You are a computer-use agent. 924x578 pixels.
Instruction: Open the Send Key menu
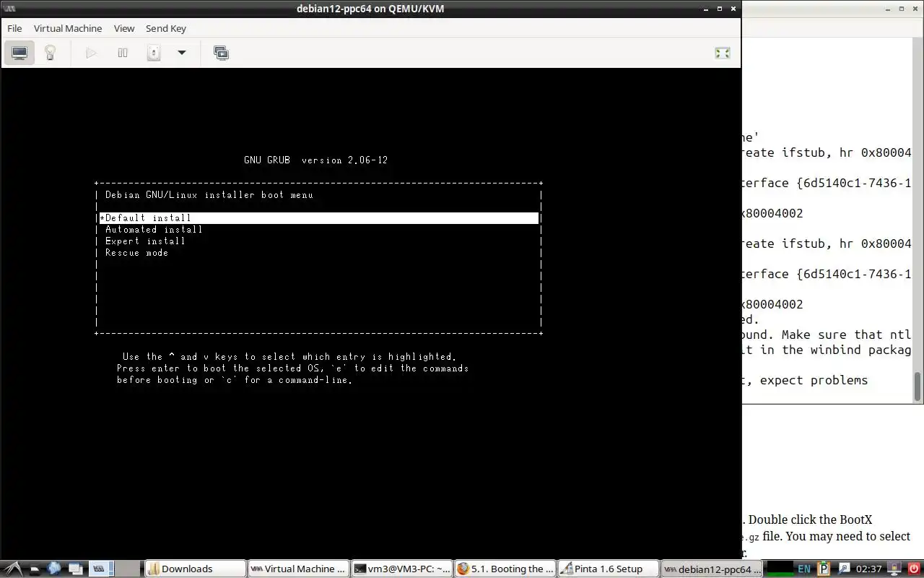pyautogui.click(x=166, y=28)
